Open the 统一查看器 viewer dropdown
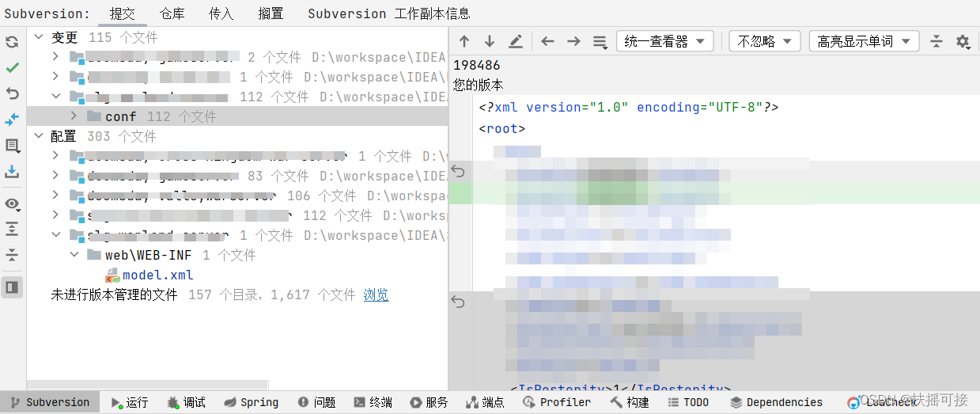This screenshot has height=414, width=980. 664,41
